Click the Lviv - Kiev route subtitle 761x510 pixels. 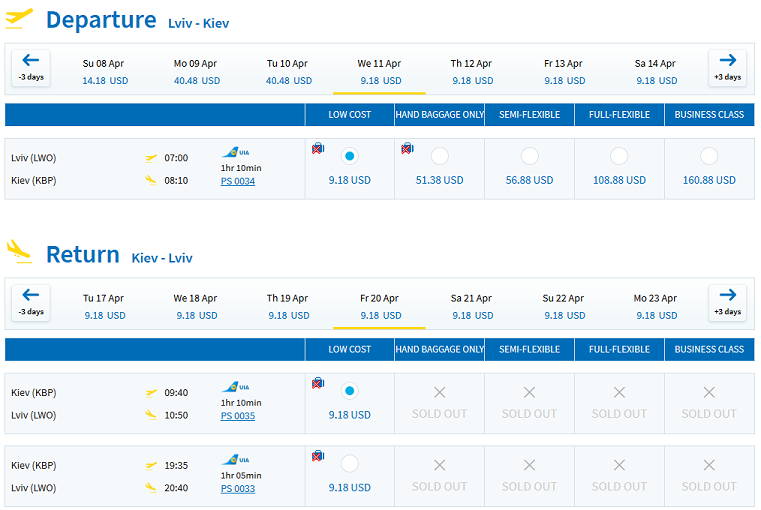tap(199, 23)
